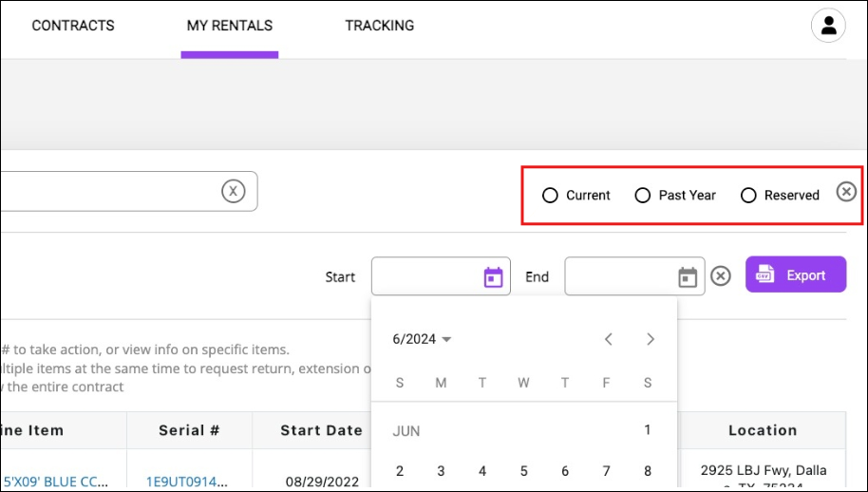Pick June 1 in the calendar
Screen dimensions: 868x492
648,430
